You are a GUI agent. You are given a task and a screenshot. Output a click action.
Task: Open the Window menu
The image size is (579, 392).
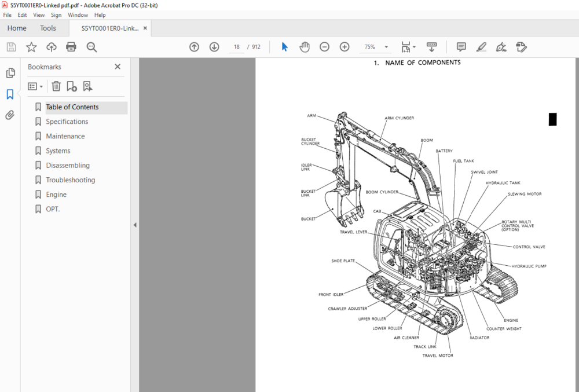(78, 14)
